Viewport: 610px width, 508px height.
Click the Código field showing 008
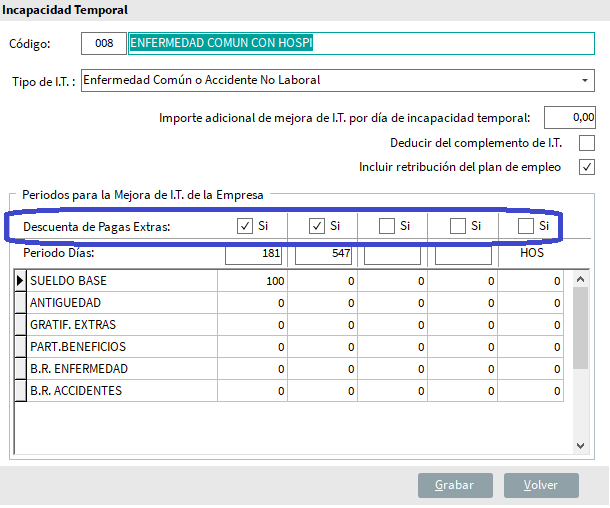(103, 44)
